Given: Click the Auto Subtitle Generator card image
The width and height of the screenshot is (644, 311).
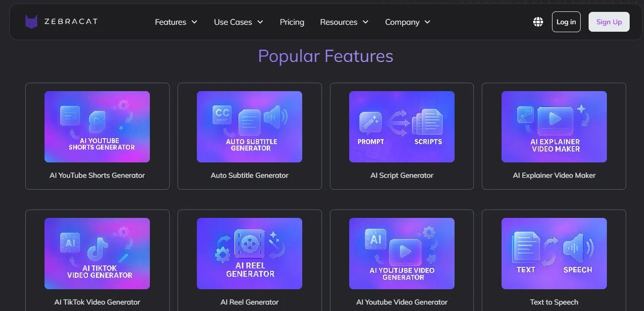Looking at the screenshot, I should pyautogui.click(x=249, y=127).
